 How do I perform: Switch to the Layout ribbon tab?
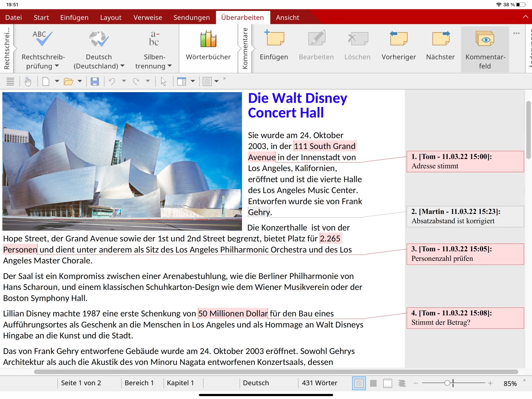point(111,18)
